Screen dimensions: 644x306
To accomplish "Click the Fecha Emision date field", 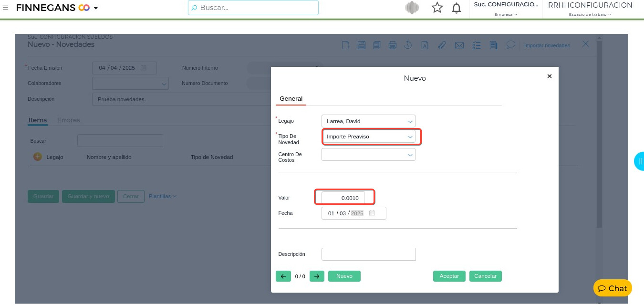I will (x=125, y=68).
